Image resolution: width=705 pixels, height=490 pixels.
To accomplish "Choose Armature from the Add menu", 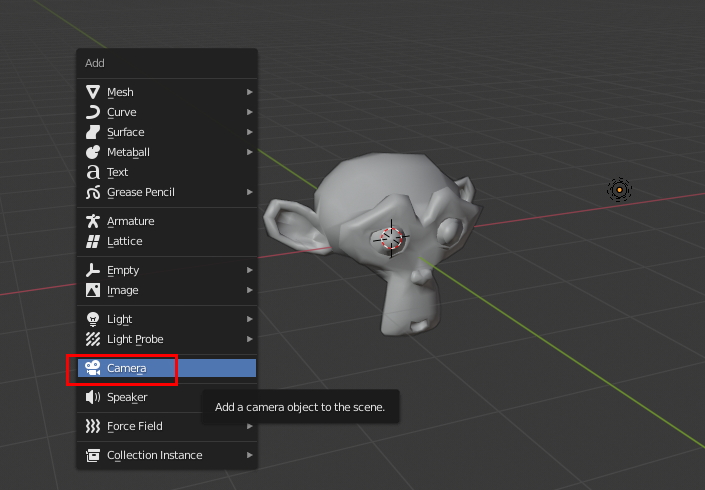I will click(167, 221).
